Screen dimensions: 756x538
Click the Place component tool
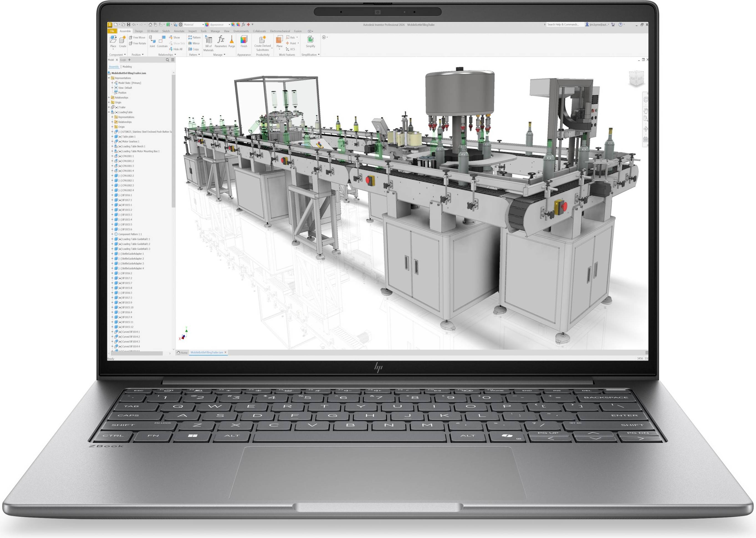113,42
